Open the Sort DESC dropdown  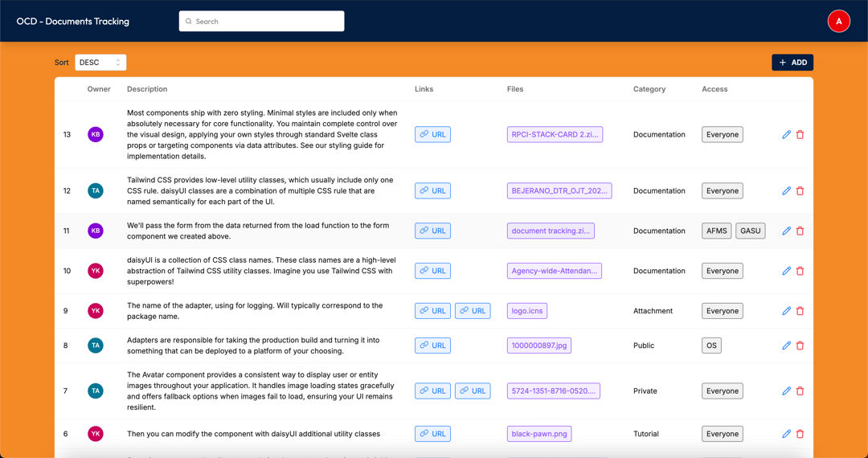click(100, 63)
